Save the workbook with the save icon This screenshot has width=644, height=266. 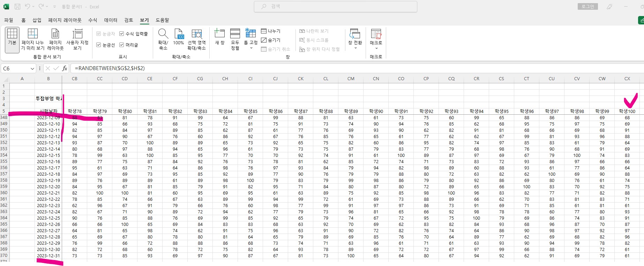click(x=17, y=7)
